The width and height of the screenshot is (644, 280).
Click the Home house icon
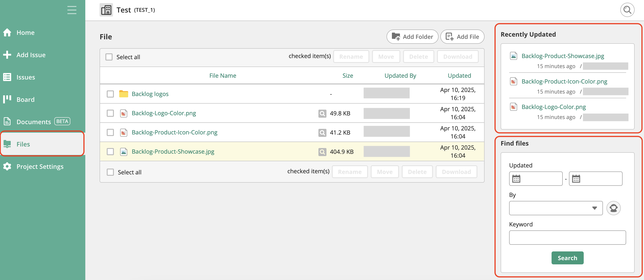[x=7, y=33]
